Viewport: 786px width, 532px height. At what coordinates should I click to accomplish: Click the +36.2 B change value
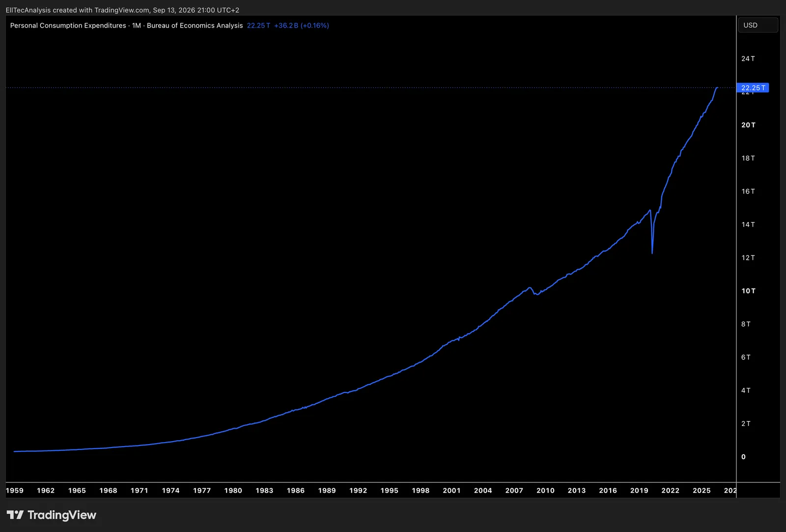tap(286, 26)
